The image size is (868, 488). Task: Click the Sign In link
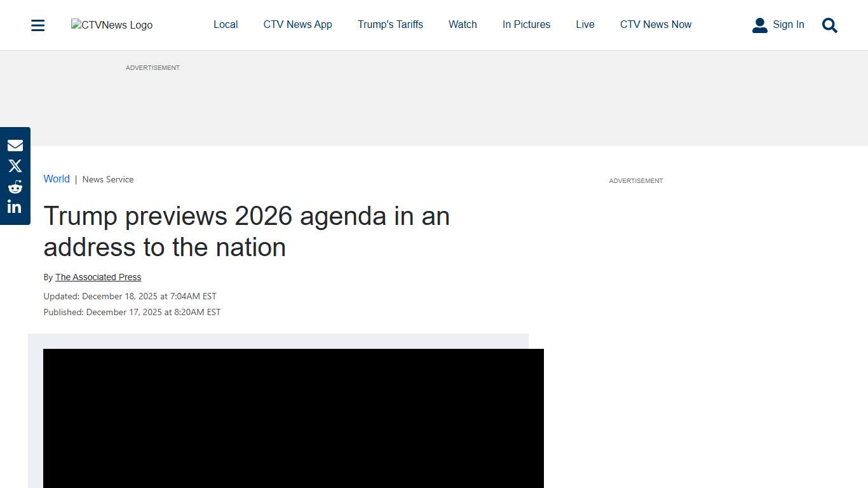pyautogui.click(x=788, y=25)
